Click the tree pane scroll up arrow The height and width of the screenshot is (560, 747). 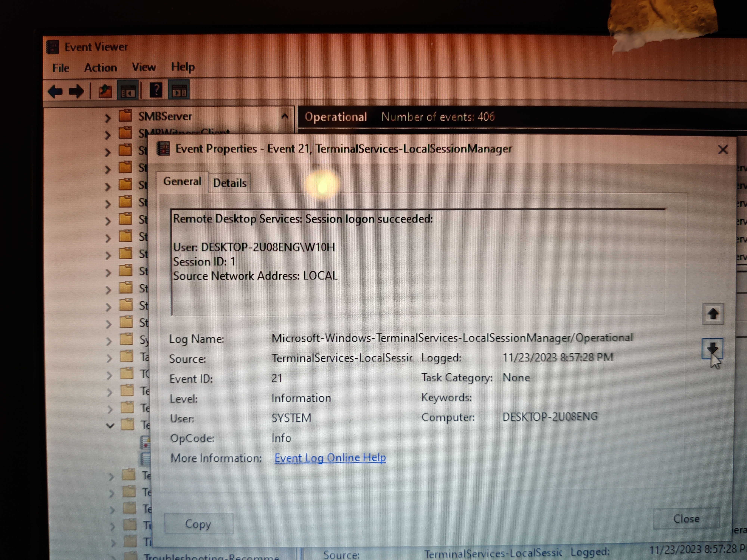click(x=285, y=116)
